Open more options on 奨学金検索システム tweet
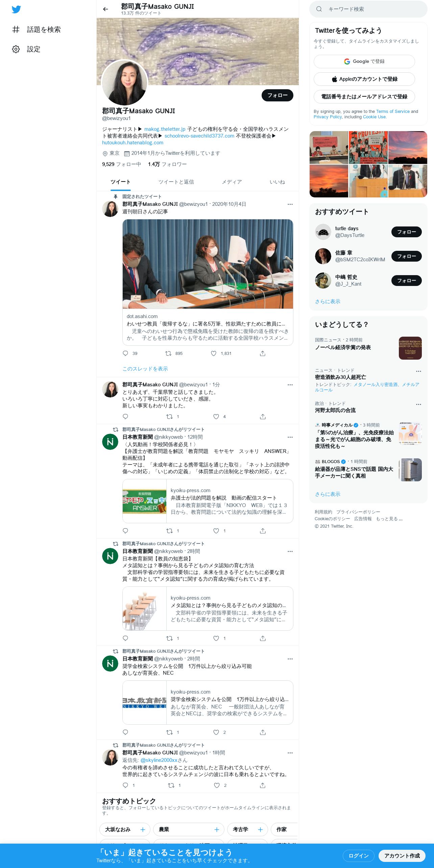Viewport: 434px width, 868px height. tap(290, 659)
